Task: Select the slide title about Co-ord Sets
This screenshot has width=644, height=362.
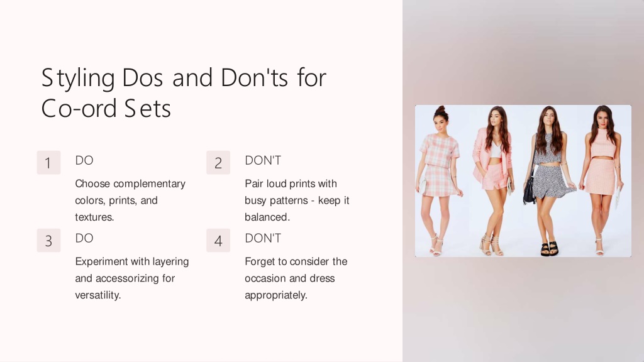Action: [x=184, y=93]
